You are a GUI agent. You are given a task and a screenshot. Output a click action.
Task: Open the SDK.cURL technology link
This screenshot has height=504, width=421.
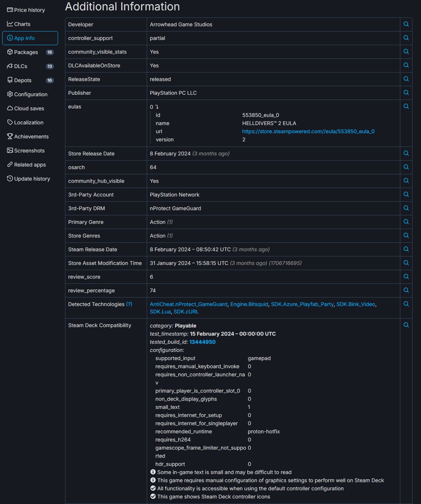pos(186,312)
